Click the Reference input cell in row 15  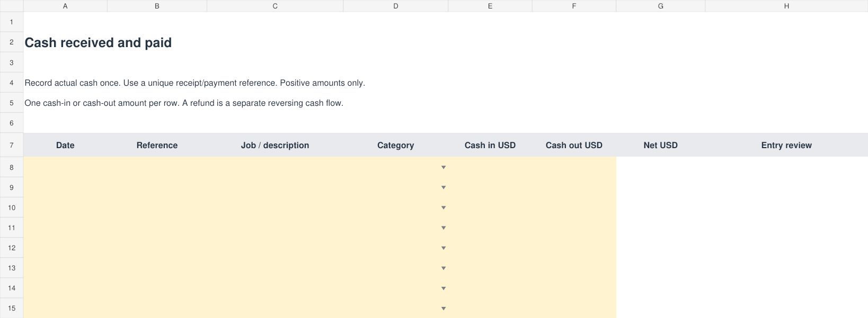[x=157, y=308]
